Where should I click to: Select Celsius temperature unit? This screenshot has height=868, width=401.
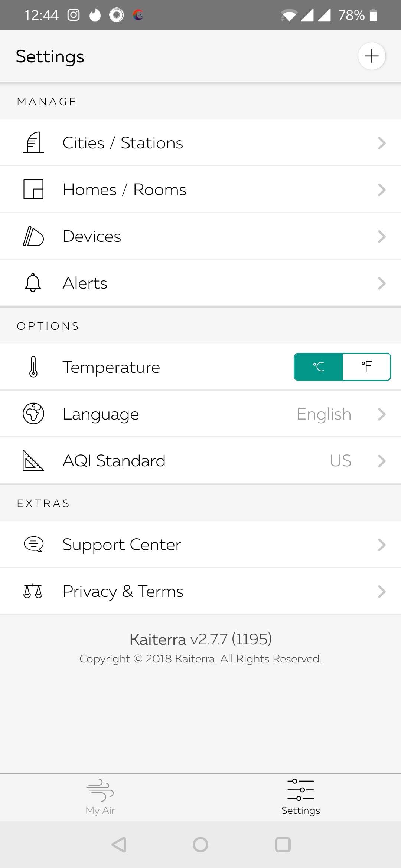coord(318,367)
